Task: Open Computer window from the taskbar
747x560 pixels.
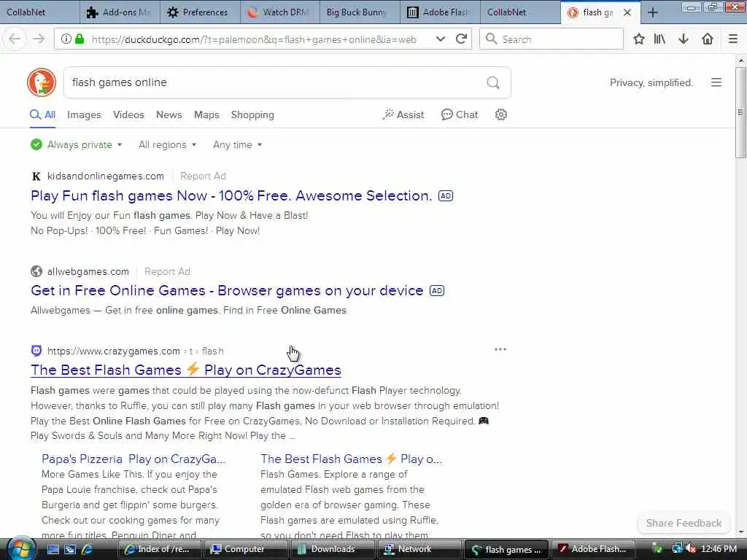Action: coord(245,549)
